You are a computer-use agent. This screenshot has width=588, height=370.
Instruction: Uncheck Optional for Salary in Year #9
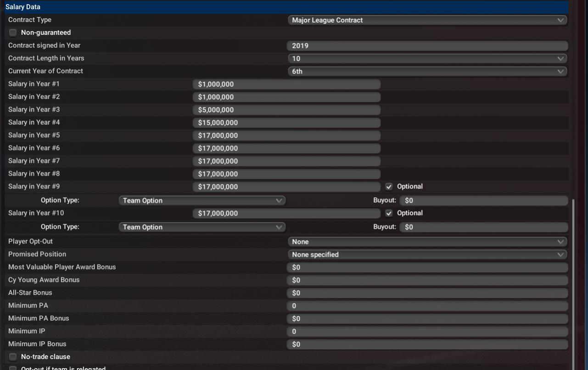[x=389, y=187]
